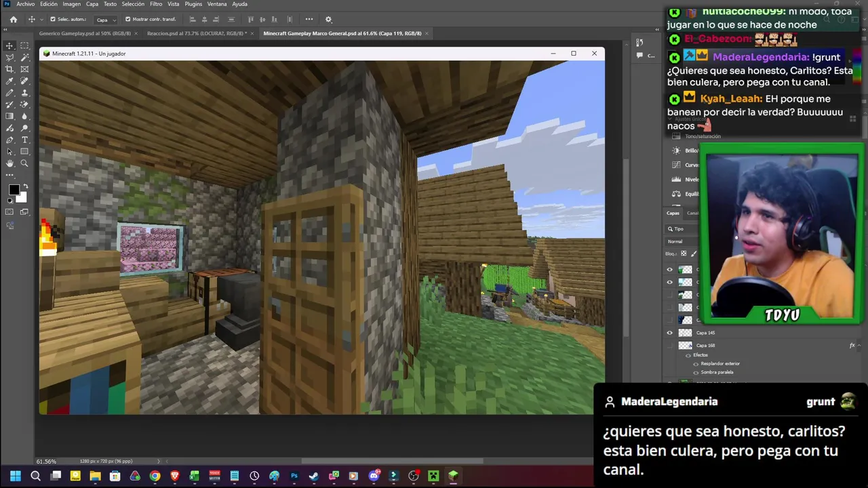Switch to the Capas panel tab
Image resolution: width=868 pixels, height=488 pixels.
coord(673,213)
